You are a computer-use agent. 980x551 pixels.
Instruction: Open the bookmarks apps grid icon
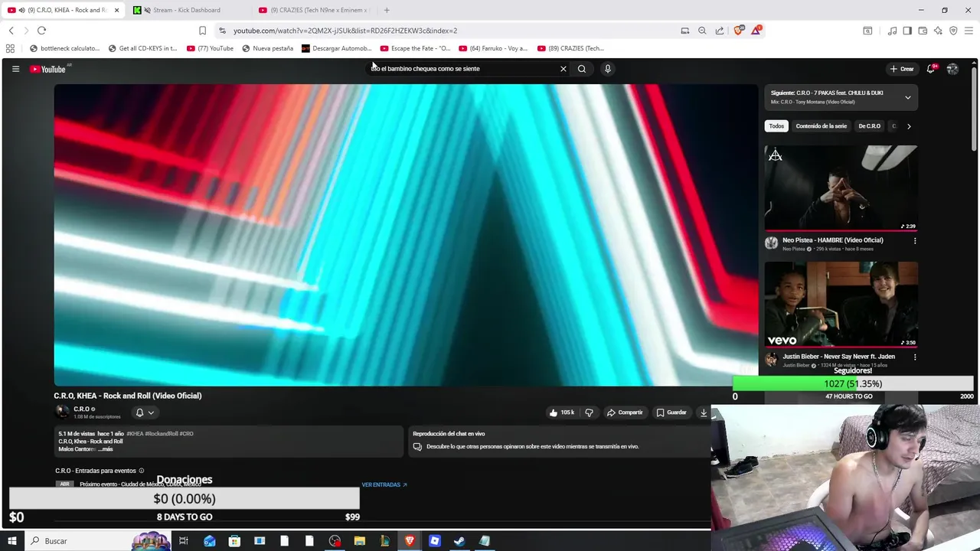10,48
